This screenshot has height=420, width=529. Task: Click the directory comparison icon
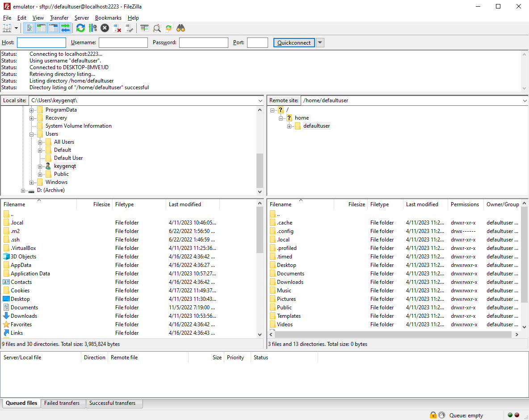click(x=157, y=28)
